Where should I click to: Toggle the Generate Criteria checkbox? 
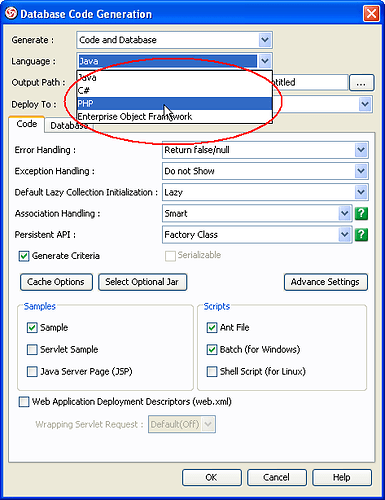tap(24, 256)
